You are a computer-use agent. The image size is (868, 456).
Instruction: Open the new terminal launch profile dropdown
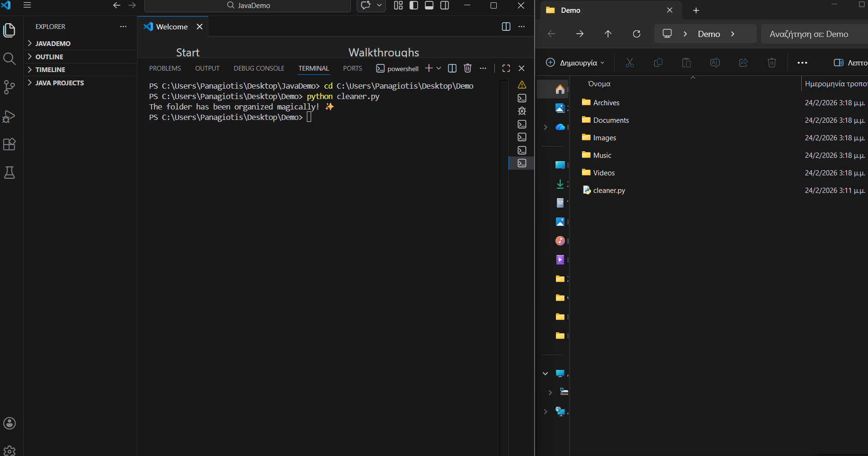click(439, 68)
